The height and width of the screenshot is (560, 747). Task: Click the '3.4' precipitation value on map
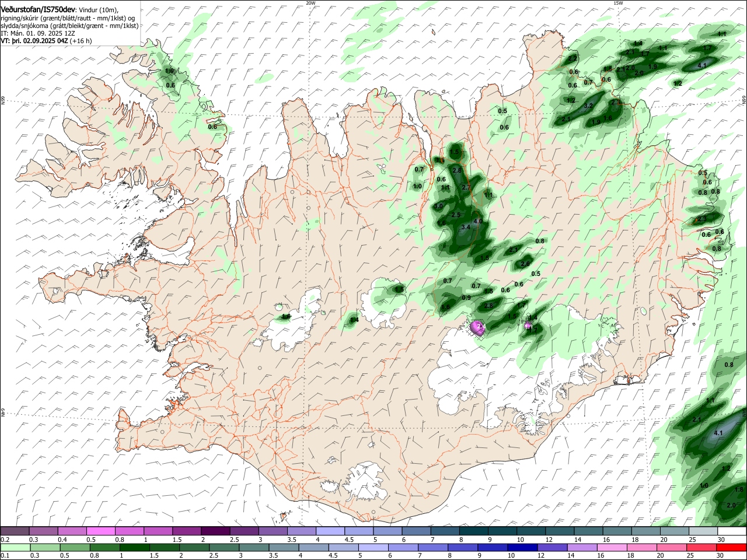pyautogui.click(x=466, y=227)
